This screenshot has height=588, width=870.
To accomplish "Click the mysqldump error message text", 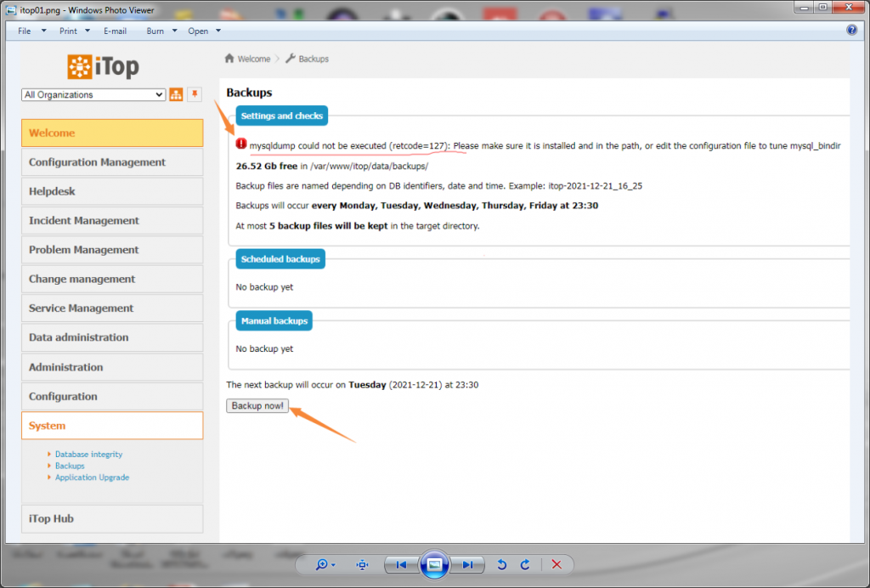I will point(545,146).
